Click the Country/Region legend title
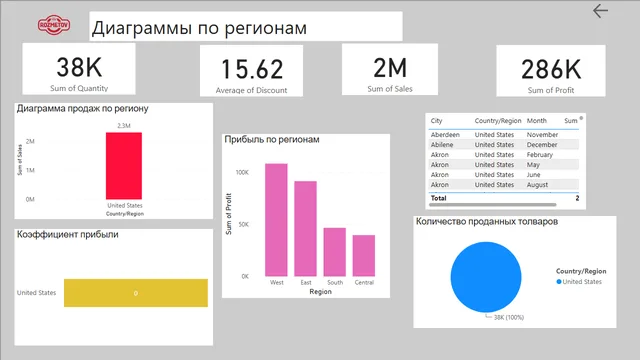 tap(581, 271)
